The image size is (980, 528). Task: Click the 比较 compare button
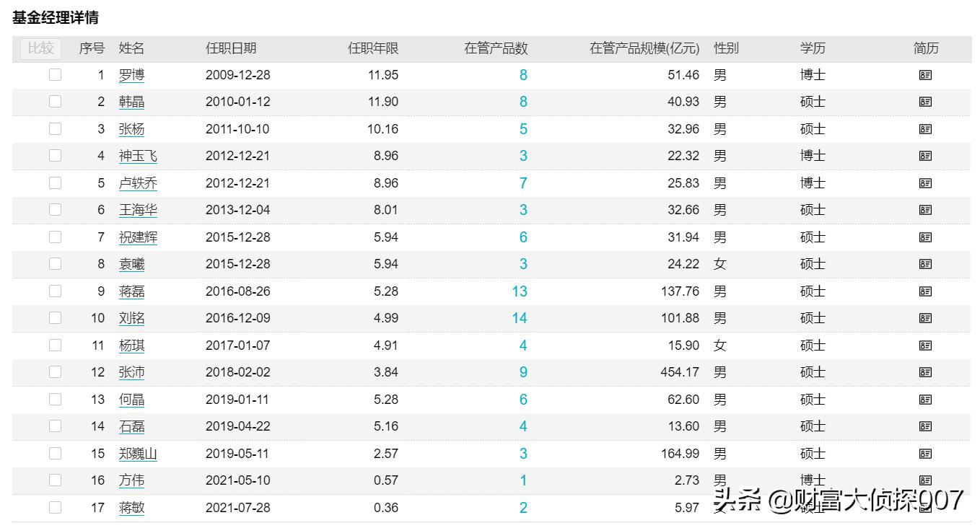tap(40, 48)
